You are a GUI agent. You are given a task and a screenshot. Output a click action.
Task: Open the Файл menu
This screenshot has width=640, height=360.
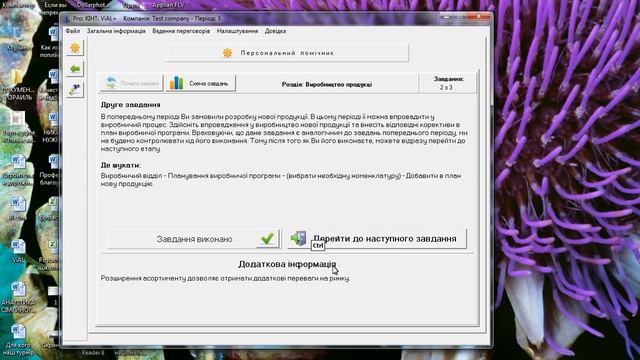click(x=73, y=31)
